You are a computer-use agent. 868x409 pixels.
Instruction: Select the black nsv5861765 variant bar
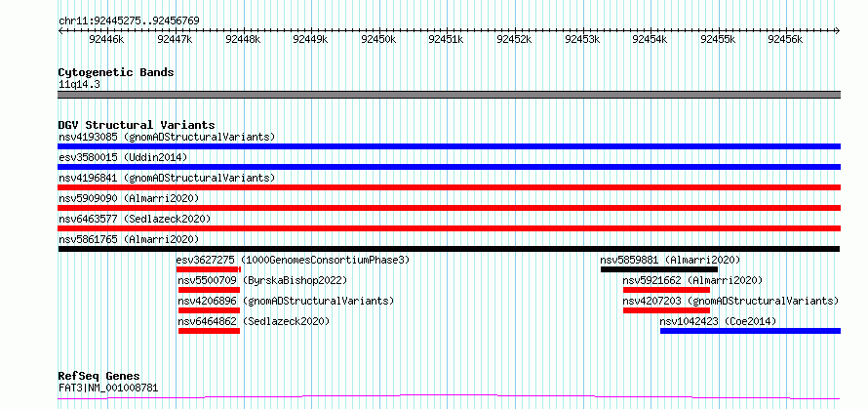pyautogui.click(x=449, y=249)
